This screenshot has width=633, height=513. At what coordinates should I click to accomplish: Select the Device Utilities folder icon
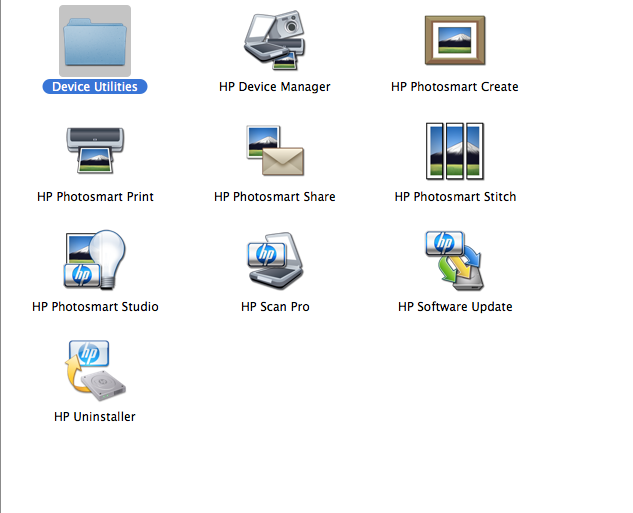click(x=95, y=41)
